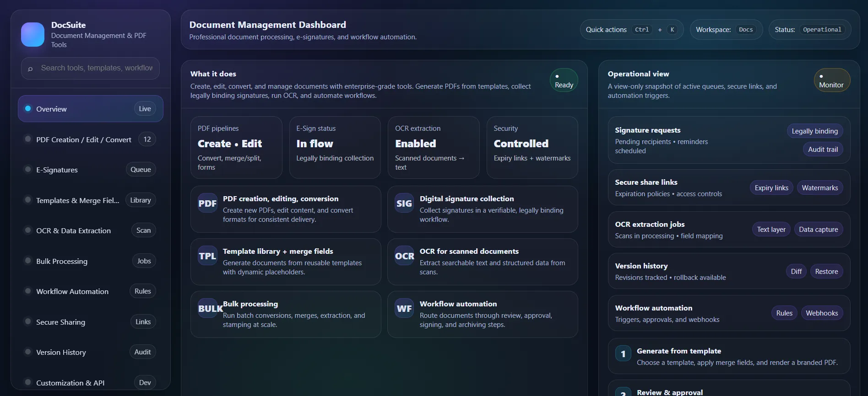Open Templates & Merge Fields section
This screenshot has width=868, height=396.
click(91, 200)
